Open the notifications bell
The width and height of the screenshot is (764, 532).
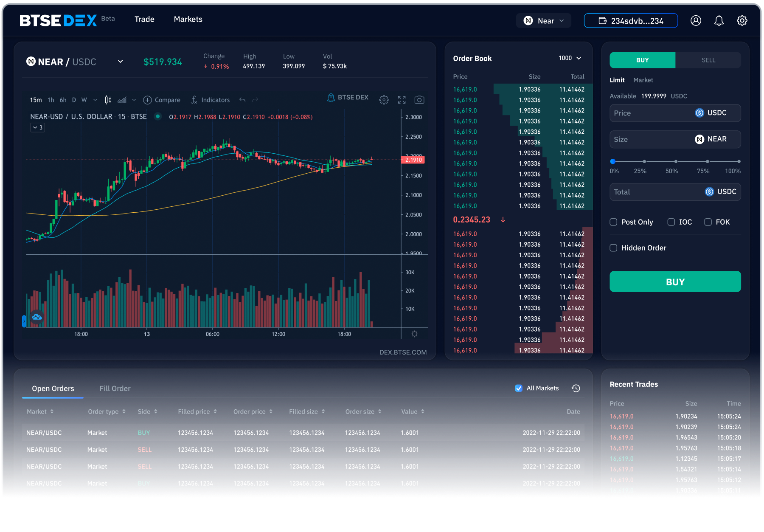tap(719, 20)
